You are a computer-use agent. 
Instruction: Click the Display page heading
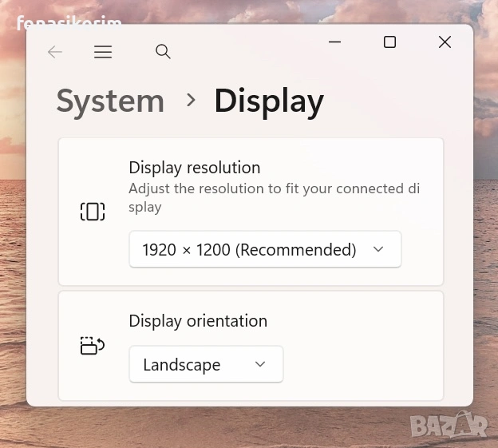269,101
